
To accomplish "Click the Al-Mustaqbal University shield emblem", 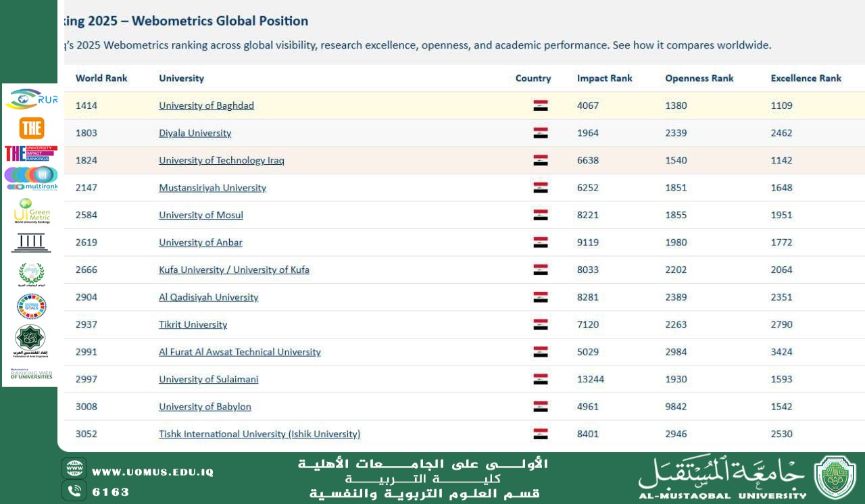I will pyautogui.click(x=835, y=478).
